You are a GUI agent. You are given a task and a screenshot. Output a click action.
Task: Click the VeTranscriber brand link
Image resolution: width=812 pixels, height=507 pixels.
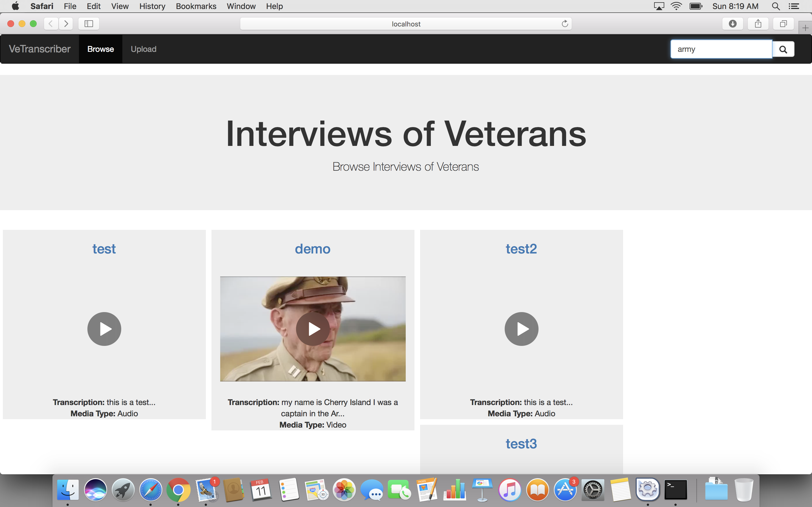[39, 49]
